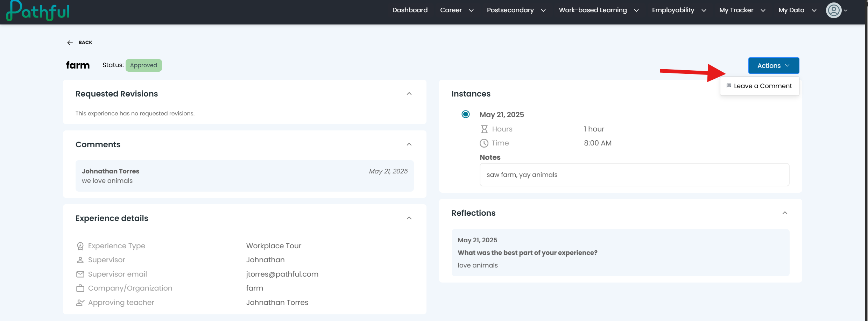
Task: Click the 'Workplace Tour' experience type value
Action: pos(274,246)
